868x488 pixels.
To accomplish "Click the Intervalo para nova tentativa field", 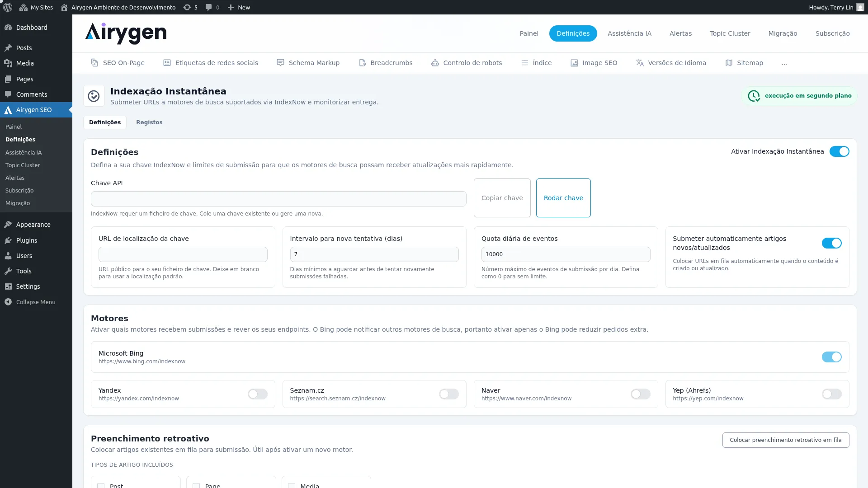I will tap(374, 254).
